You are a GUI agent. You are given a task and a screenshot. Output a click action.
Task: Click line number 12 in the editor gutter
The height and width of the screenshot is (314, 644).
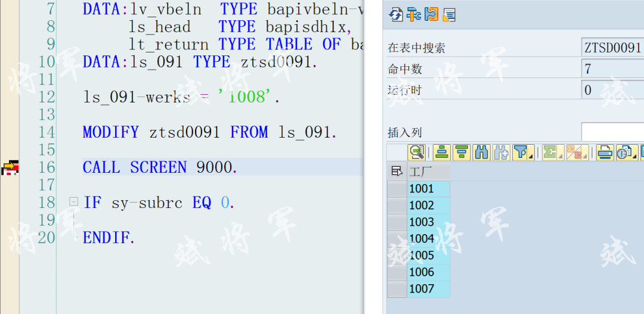[x=47, y=97]
